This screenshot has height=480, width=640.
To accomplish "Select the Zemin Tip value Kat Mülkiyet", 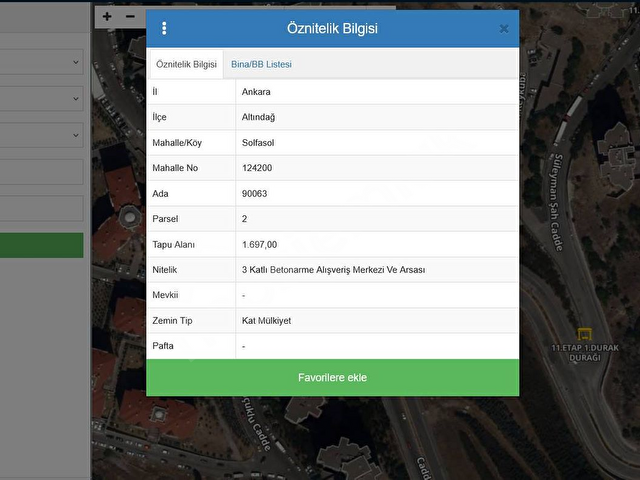I will pyautogui.click(x=267, y=320).
